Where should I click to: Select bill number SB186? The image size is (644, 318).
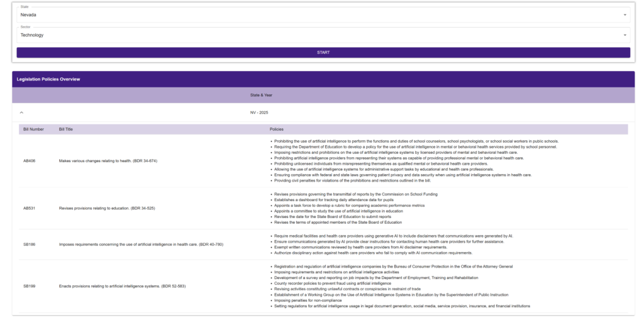[30, 244]
